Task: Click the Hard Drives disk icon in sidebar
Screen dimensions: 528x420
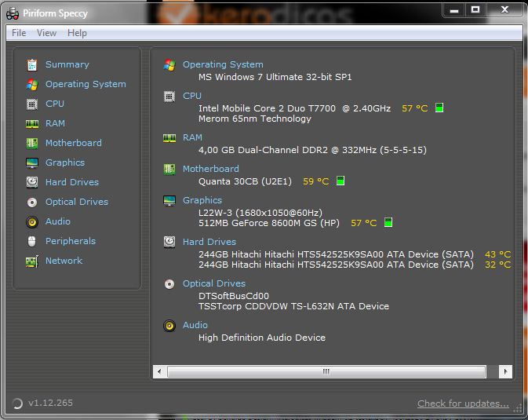Action: 32,182
